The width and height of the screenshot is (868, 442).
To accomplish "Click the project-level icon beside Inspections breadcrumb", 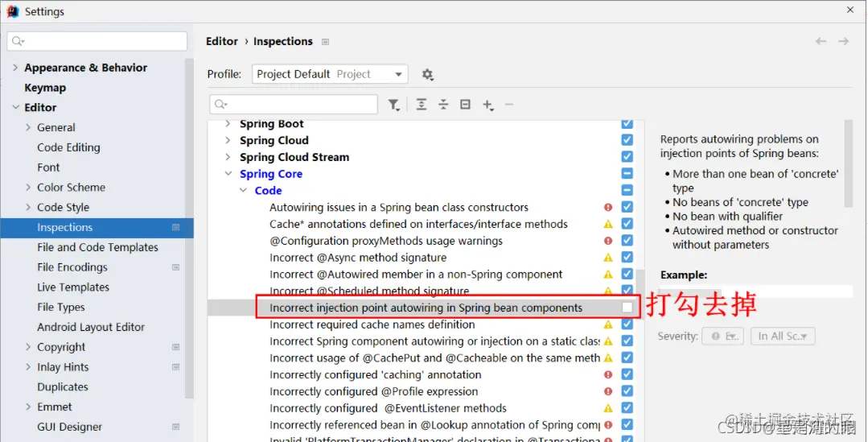I will point(326,42).
